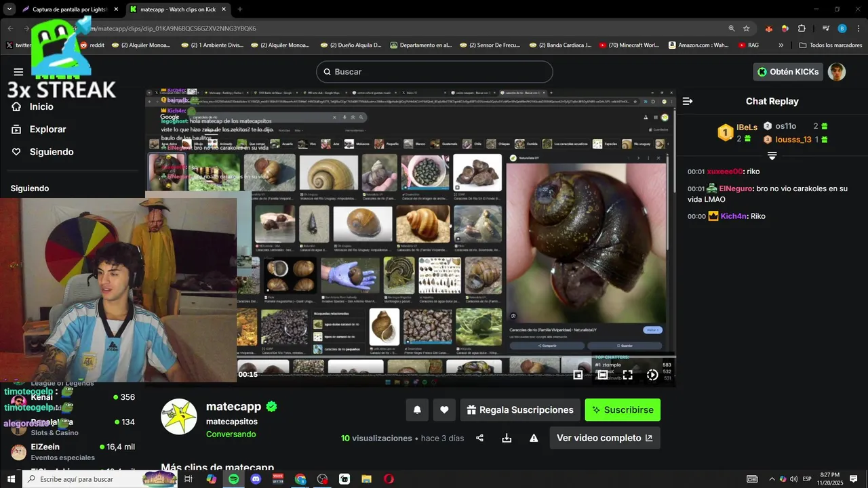The height and width of the screenshot is (488, 868).
Task: Click username Kich4n in chat
Action: (734, 216)
